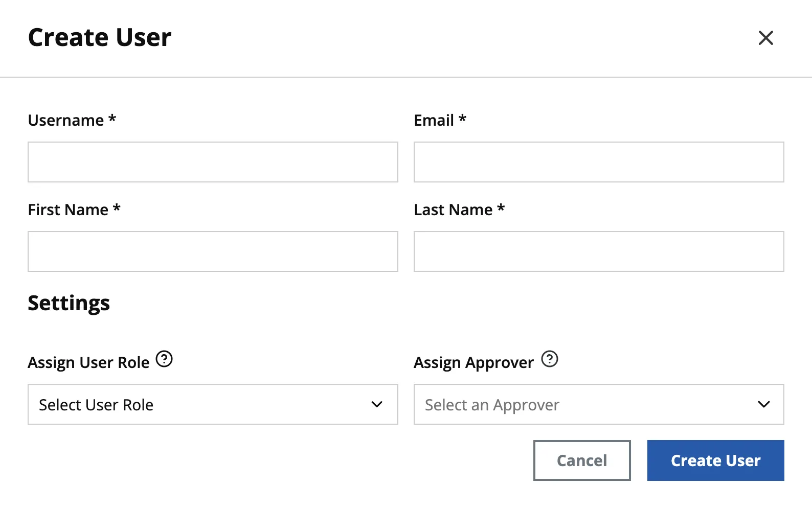The width and height of the screenshot is (812, 508).
Task: Select the Assign User Role label
Action: coord(89,362)
